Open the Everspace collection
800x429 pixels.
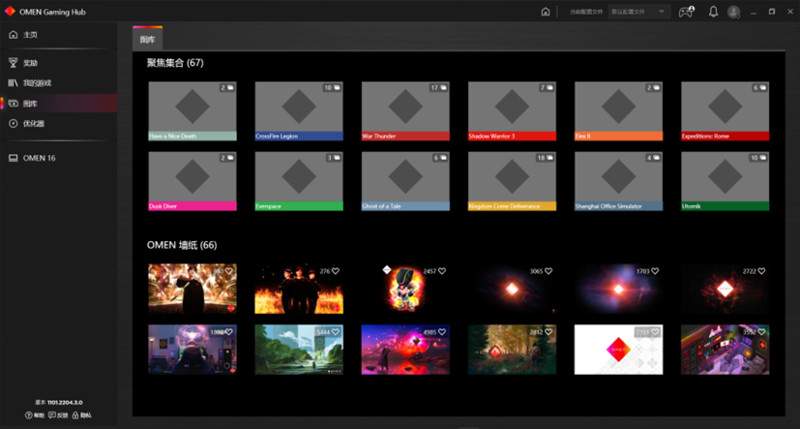(299, 181)
